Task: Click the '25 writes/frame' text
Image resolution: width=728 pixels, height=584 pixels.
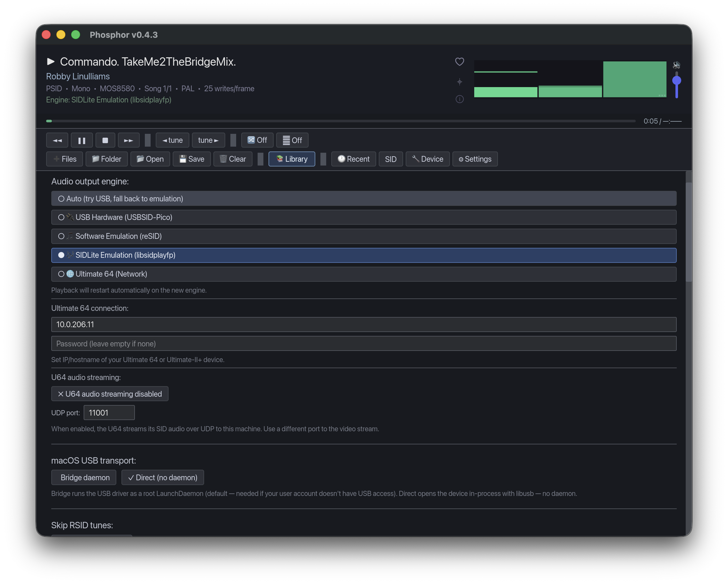Action: click(x=229, y=89)
